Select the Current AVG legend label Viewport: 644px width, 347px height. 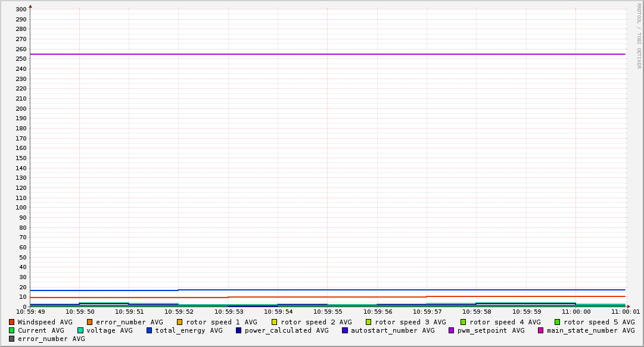(41, 330)
